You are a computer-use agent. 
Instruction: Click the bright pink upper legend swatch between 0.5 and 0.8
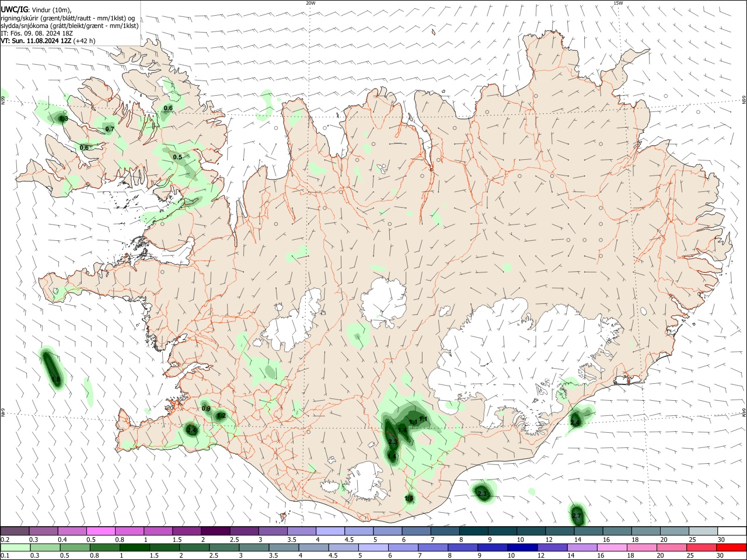point(100,531)
